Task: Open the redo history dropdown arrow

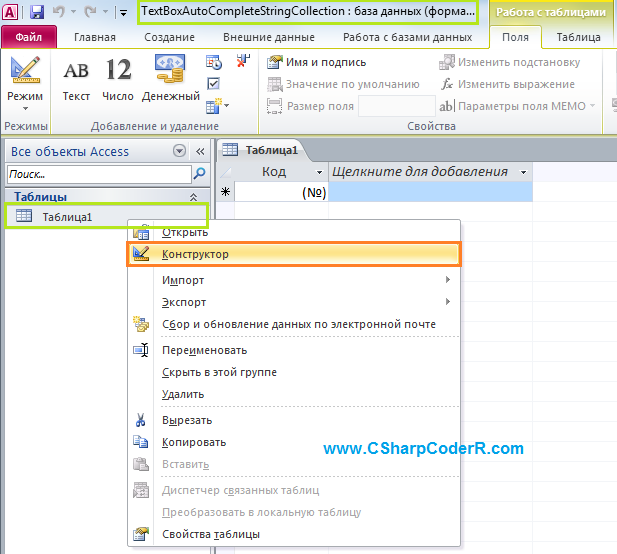Action: 105,12
